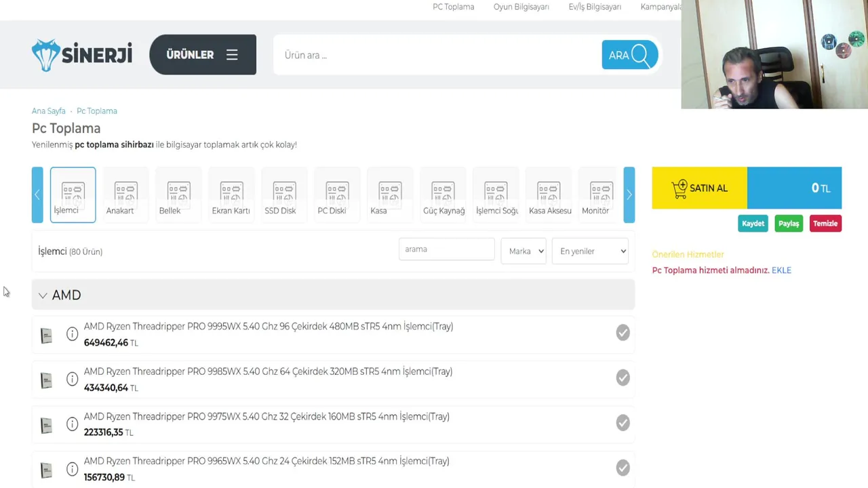Open PC Toplama top link
Image resolution: width=868 pixels, height=488 pixels.
point(454,7)
